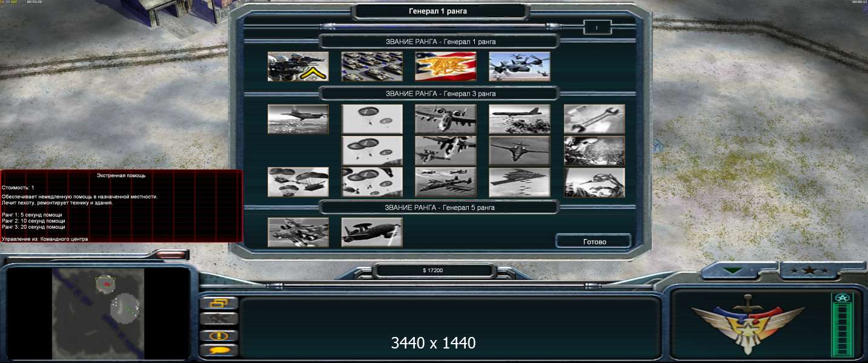Choose the swept-wing B-1 bomber icon
The width and height of the screenshot is (868, 363).
(x=520, y=151)
